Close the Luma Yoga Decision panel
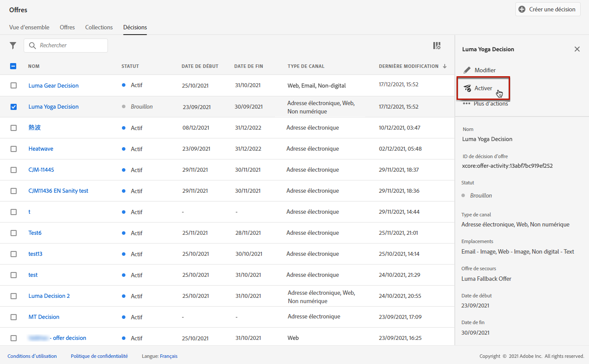Image resolution: width=589 pixels, height=364 pixels. tap(577, 49)
